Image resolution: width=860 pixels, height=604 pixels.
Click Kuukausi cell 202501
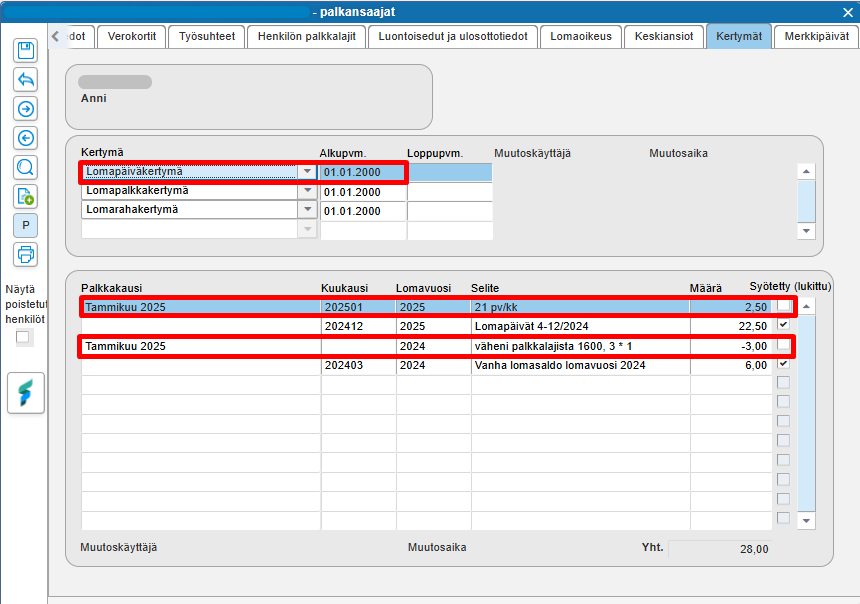coord(358,307)
